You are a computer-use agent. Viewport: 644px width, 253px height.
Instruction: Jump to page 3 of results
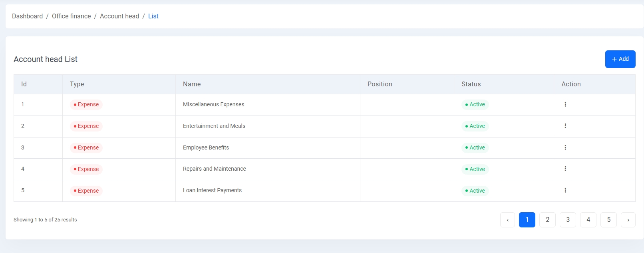[x=568, y=220]
